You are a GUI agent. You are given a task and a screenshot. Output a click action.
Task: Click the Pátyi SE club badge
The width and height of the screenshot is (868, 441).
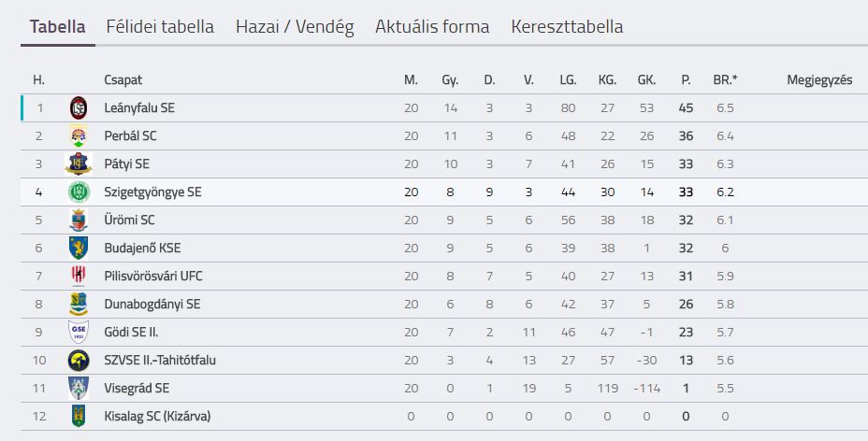click(x=79, y=164)
